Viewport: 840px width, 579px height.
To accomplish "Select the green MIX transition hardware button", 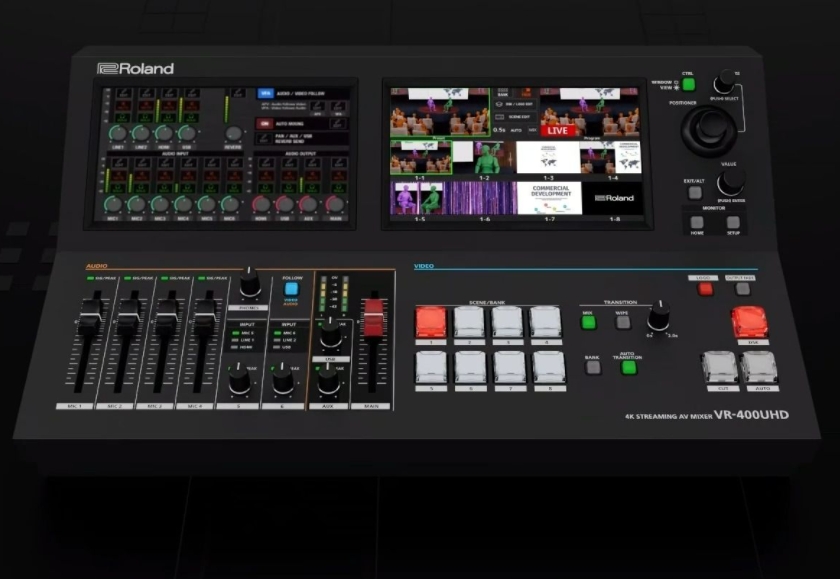I will 589,322.
